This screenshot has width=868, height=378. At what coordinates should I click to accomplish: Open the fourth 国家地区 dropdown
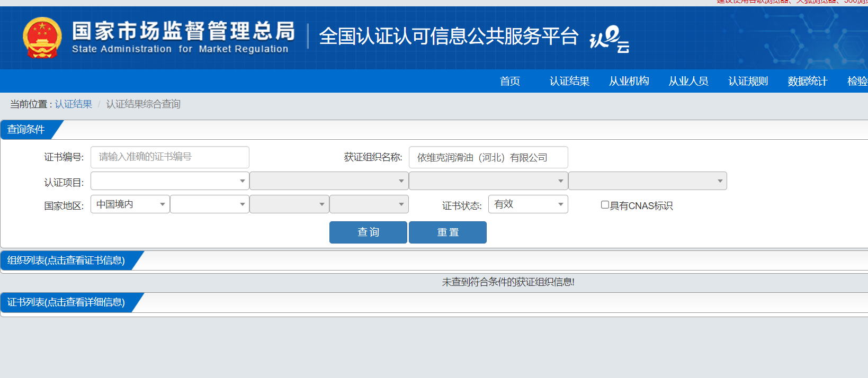tap(369, 204)
